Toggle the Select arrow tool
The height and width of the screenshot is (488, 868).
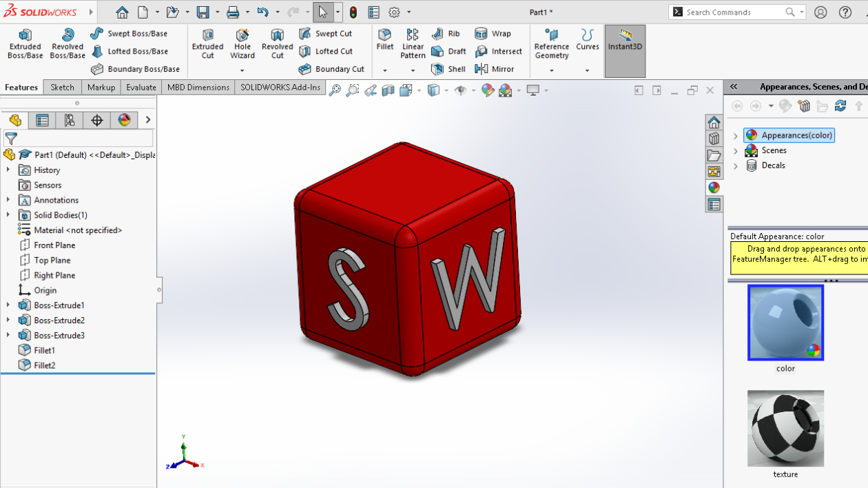point(322,12)
